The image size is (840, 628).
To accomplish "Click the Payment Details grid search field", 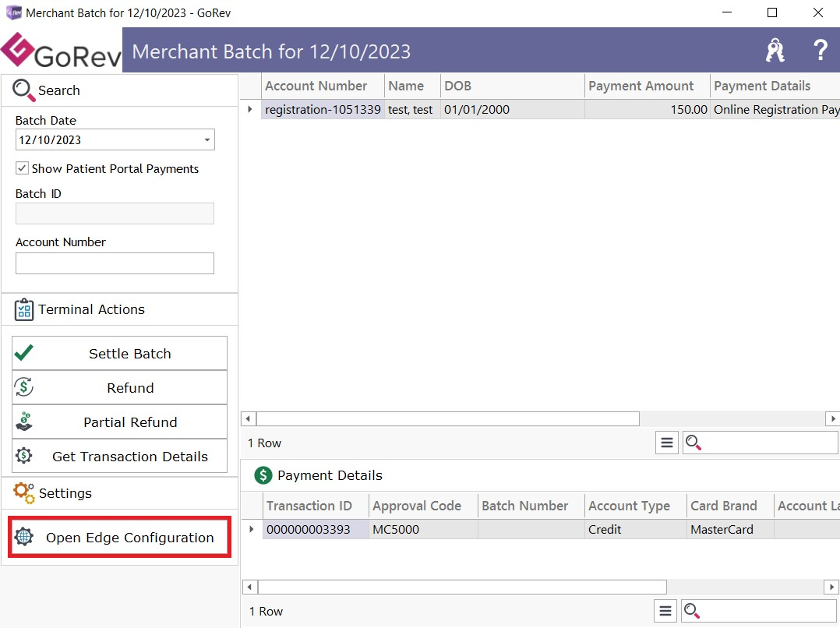I will [x=759, y=611].
